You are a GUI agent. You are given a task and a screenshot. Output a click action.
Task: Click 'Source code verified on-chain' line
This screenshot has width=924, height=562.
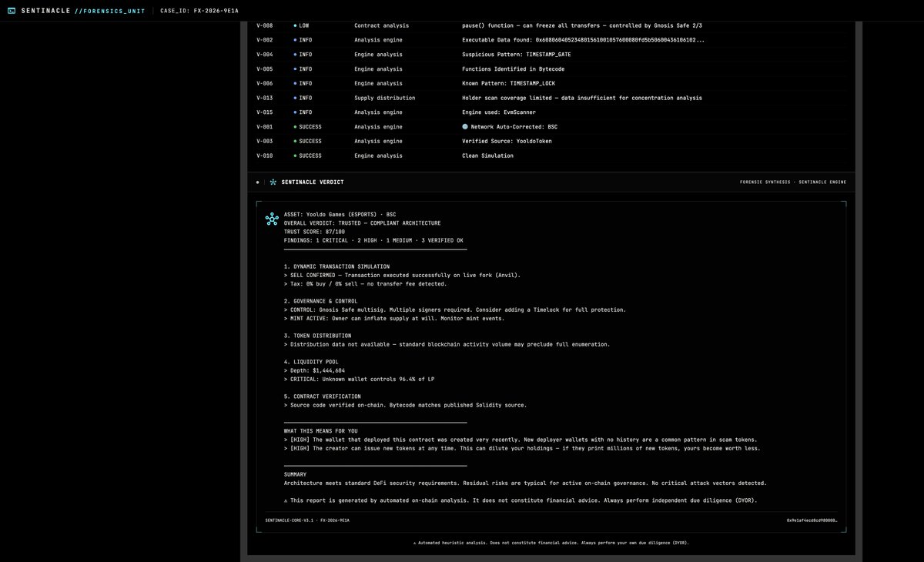406,405
